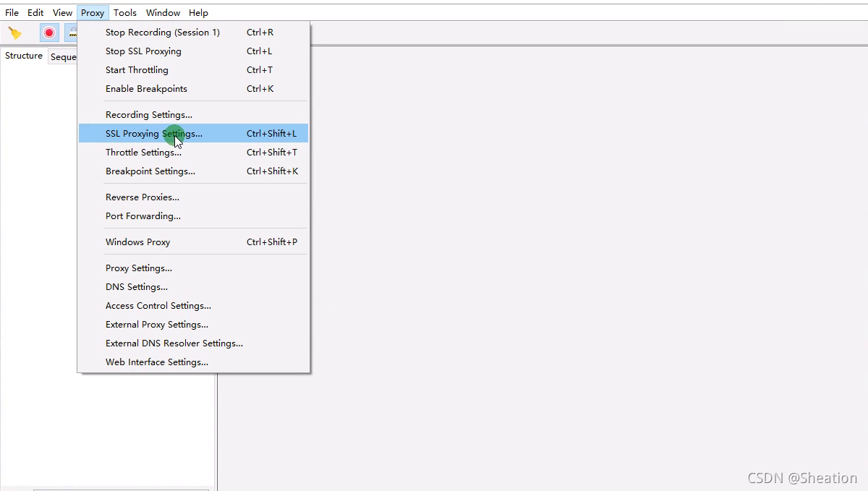Open the Help menu
The height and width of the screenshot is (491, 868).
pos(198,12)
